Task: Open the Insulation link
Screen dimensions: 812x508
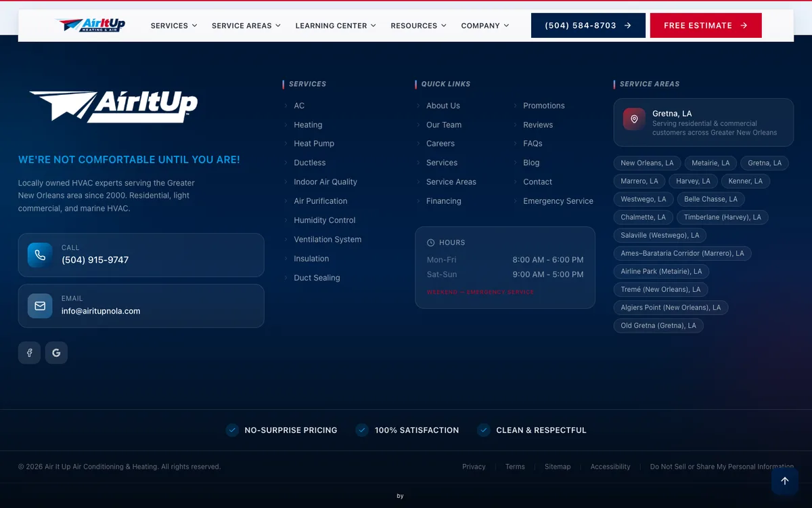Action: pyautogui.click(x=311, y=259)
